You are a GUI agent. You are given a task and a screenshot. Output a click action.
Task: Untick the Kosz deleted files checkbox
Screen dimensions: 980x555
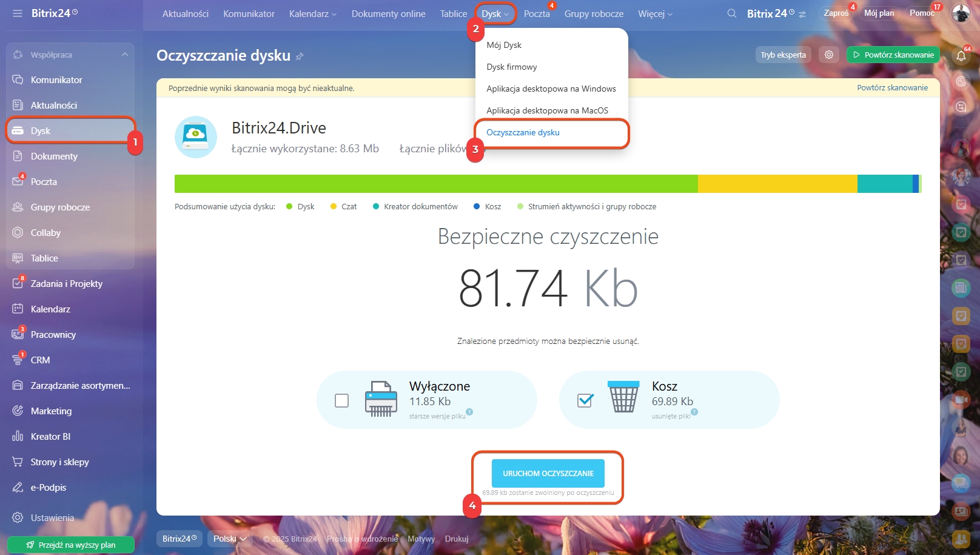585,400
